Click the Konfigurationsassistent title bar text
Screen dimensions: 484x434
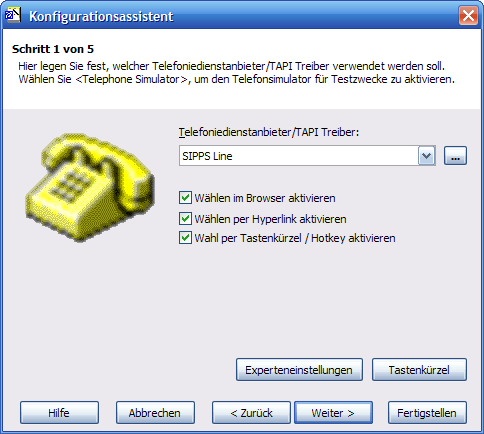(x=101, y=16)
